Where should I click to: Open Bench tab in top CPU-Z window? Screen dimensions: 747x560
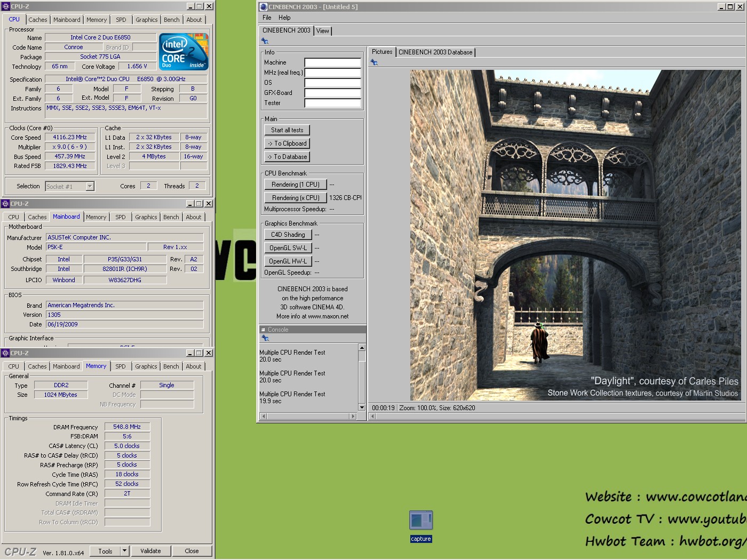tap(172, 20)
